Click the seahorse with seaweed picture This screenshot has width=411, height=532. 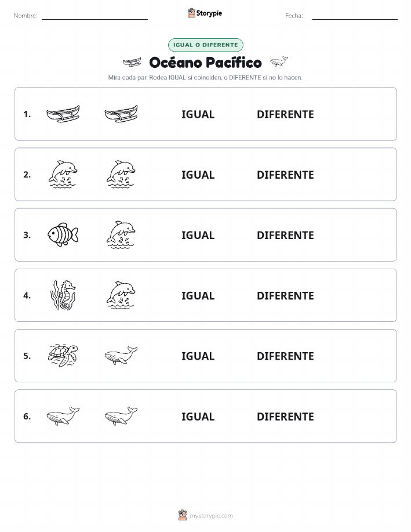(63, 295)
